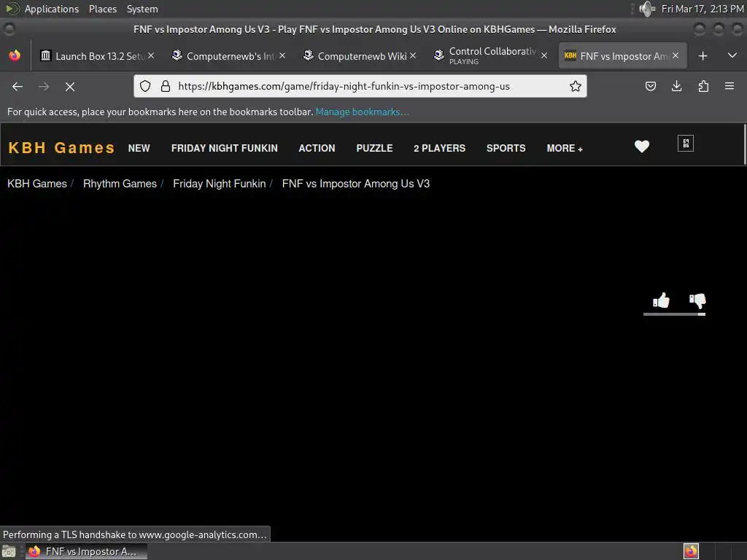This screenshot has height=560, width=747.
Task: Close the Launch Box 13.2 Setup tab
Action: pyautogui.click(x=151, y=55)
